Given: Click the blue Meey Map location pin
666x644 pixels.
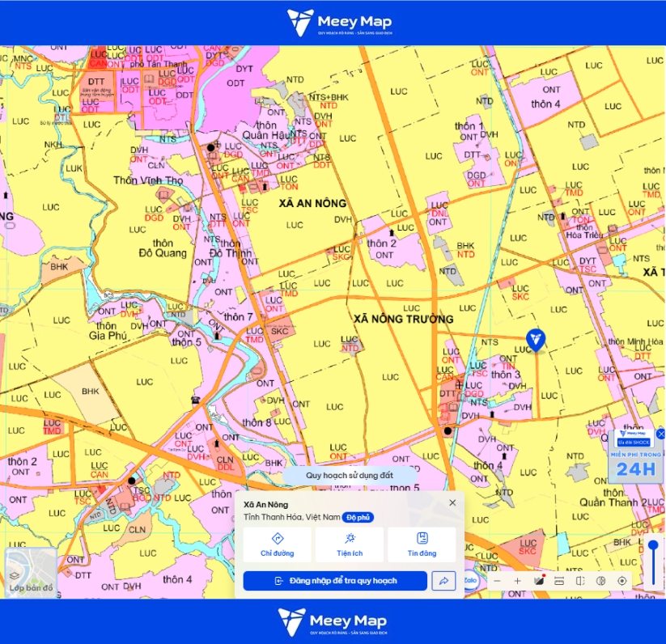Looking at the screenshot, I should pyautogui.click(x=536, y=341).
